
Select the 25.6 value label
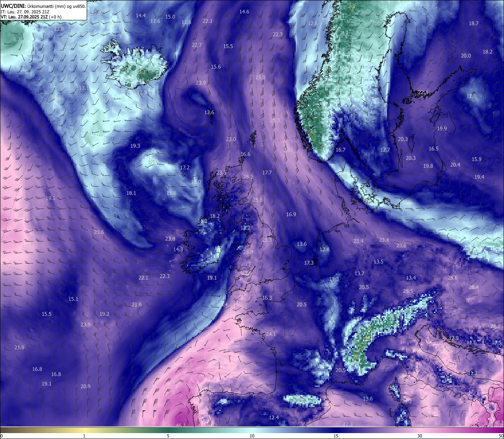pos(452,278)
